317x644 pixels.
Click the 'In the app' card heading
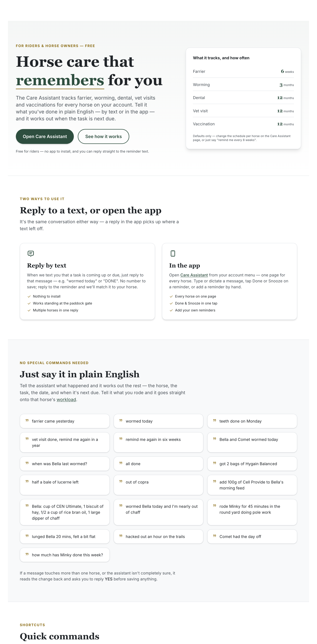[184, 266]
